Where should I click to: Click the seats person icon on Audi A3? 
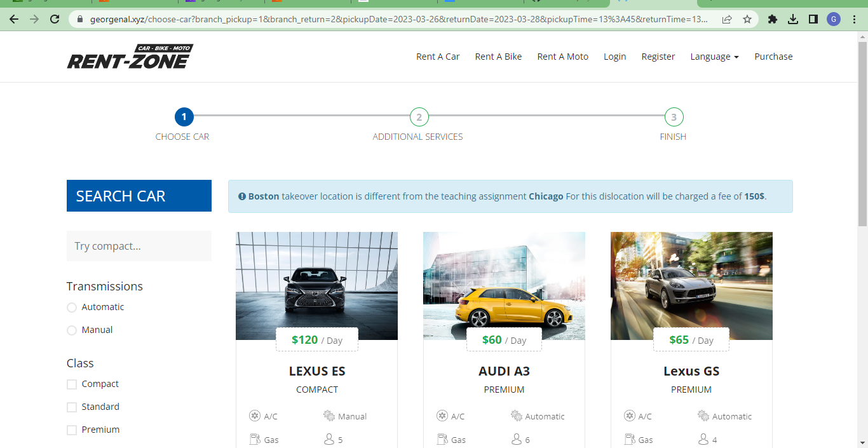516,439
